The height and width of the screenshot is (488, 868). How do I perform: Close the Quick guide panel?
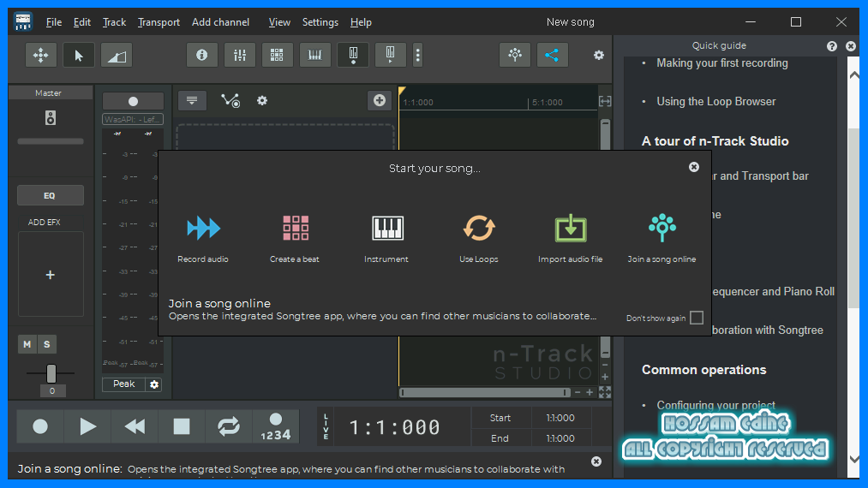pos(851,46)
